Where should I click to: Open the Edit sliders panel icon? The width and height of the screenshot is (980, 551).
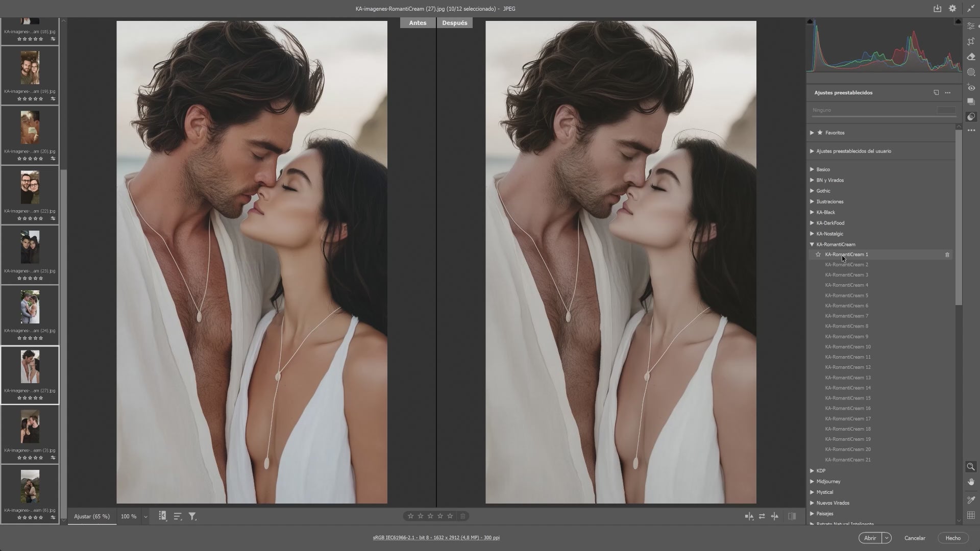[971, 26]
